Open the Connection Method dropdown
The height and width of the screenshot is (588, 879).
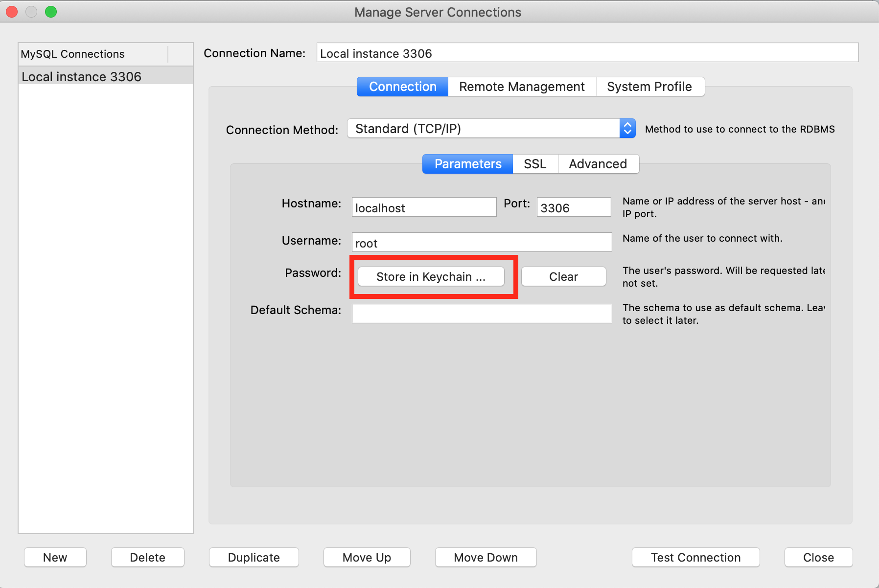[x=491, y=129]
